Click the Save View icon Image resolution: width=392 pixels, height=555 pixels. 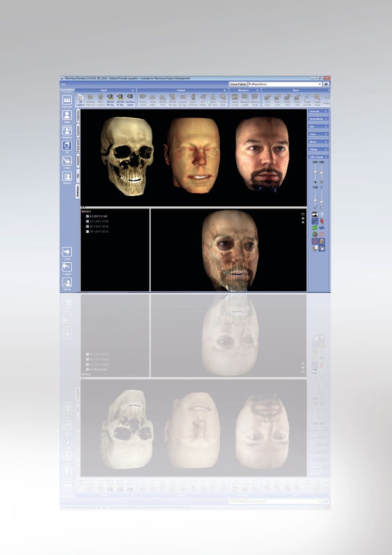pos(268,100)
